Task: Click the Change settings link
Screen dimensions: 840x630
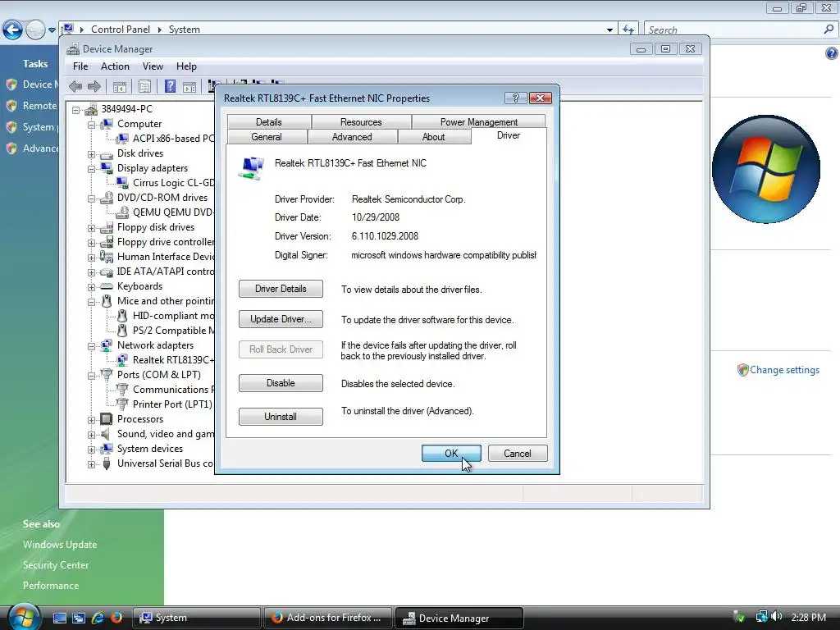Action: coord(784,370)
